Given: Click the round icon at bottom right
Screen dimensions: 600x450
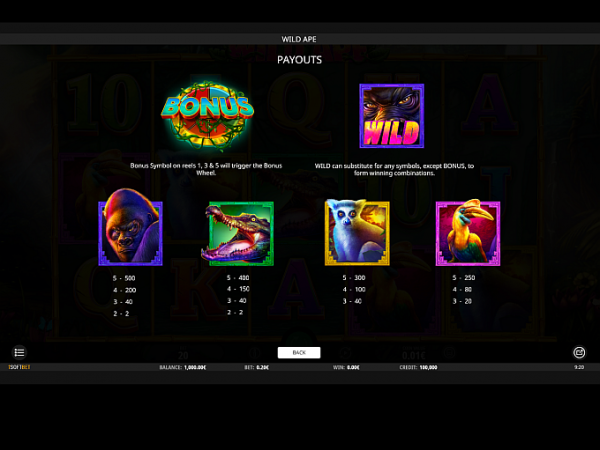Looking at the screenshot, I should coord(579,352).
